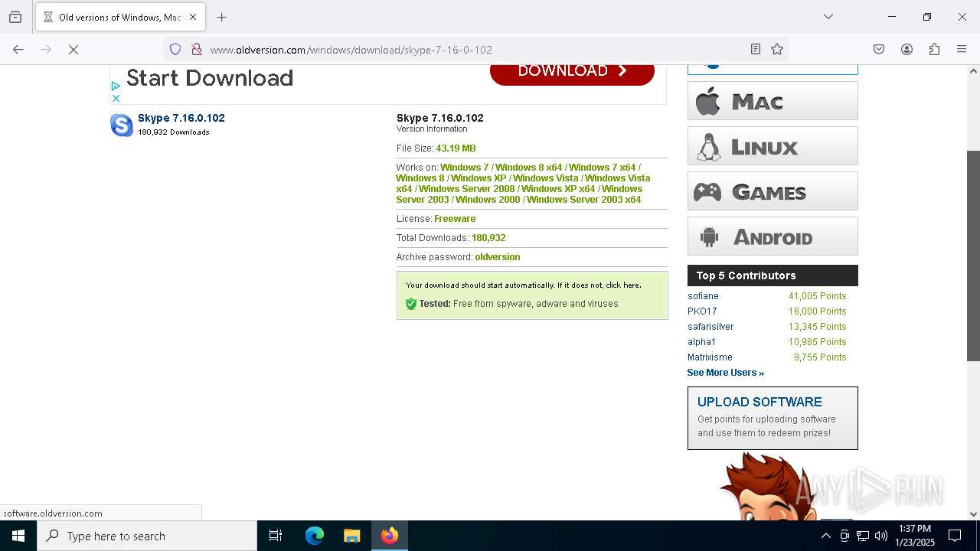Launch Microsoft Edge from taskbar
The width and height of the screenshot is (980, 551).
(x=315, y=536)
